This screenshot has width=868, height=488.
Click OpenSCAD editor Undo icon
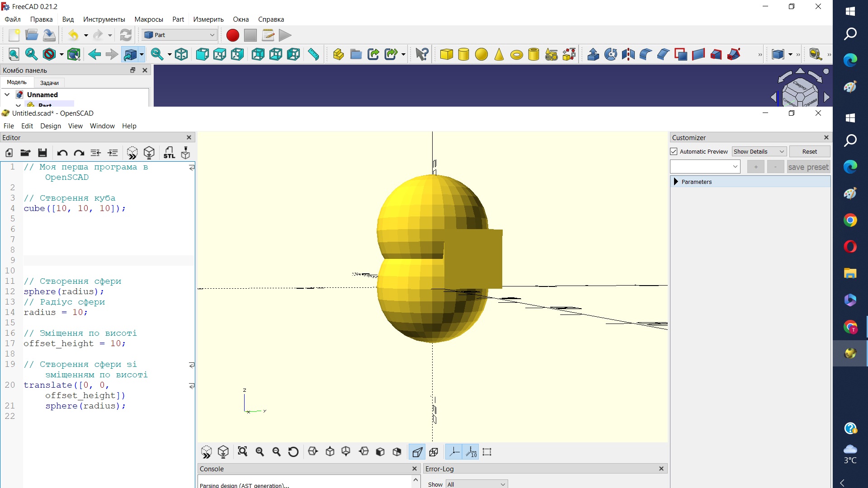pyautogui.click(x=62, y=153)
